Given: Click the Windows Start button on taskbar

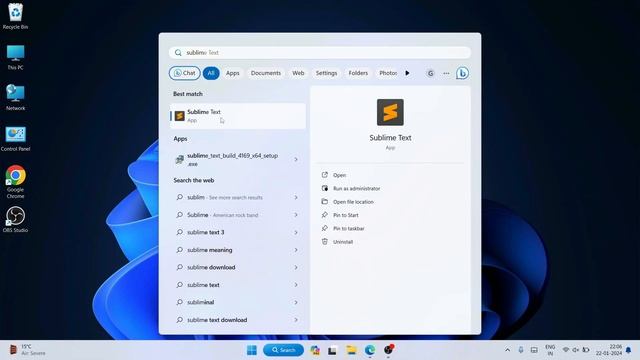Looking at the screenshot, I should [252, 350].
